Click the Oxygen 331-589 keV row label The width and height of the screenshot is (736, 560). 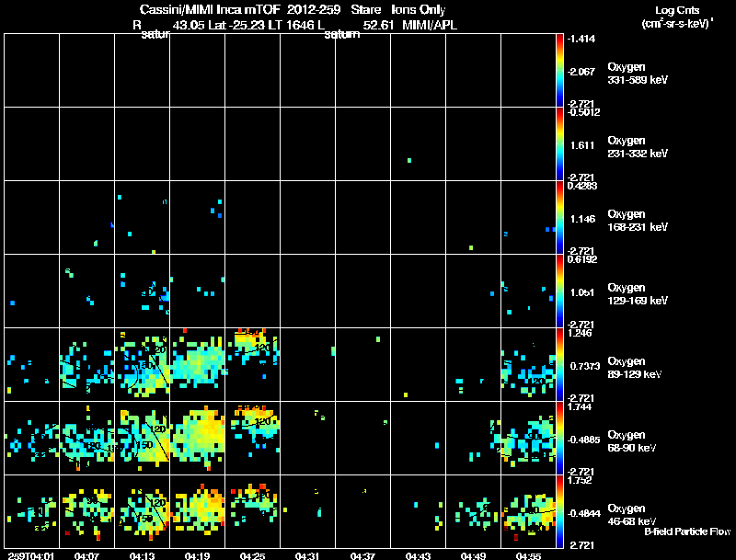pyautogui.click(x=638, y=74)
